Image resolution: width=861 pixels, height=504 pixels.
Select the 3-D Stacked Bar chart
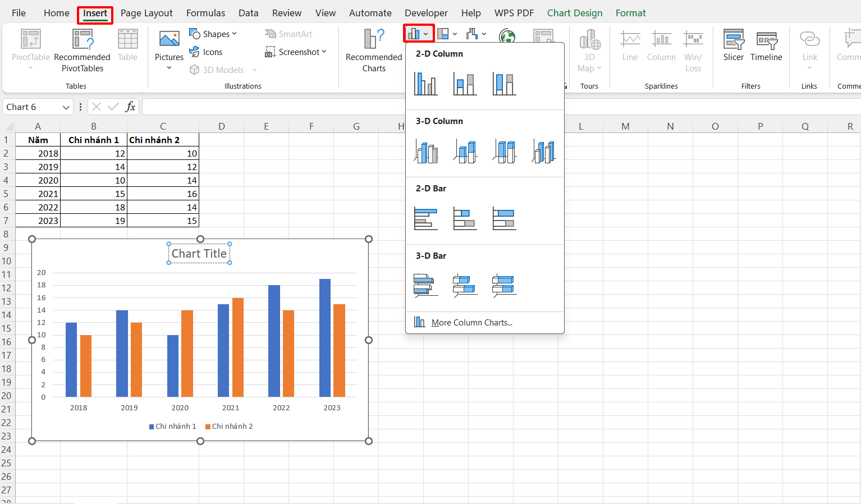click(x=465, y=285)
